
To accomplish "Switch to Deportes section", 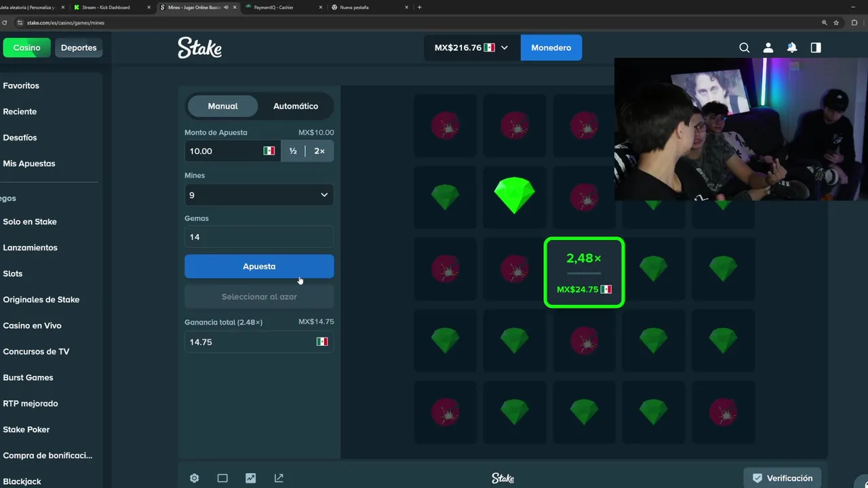I will pyautogui.click(x=79, y=47).
